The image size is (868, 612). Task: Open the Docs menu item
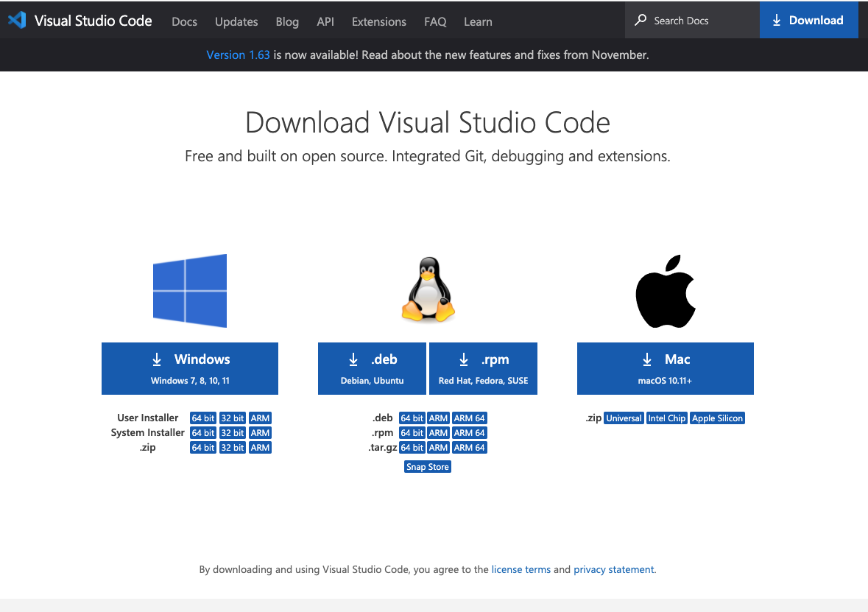pos(184,21)
